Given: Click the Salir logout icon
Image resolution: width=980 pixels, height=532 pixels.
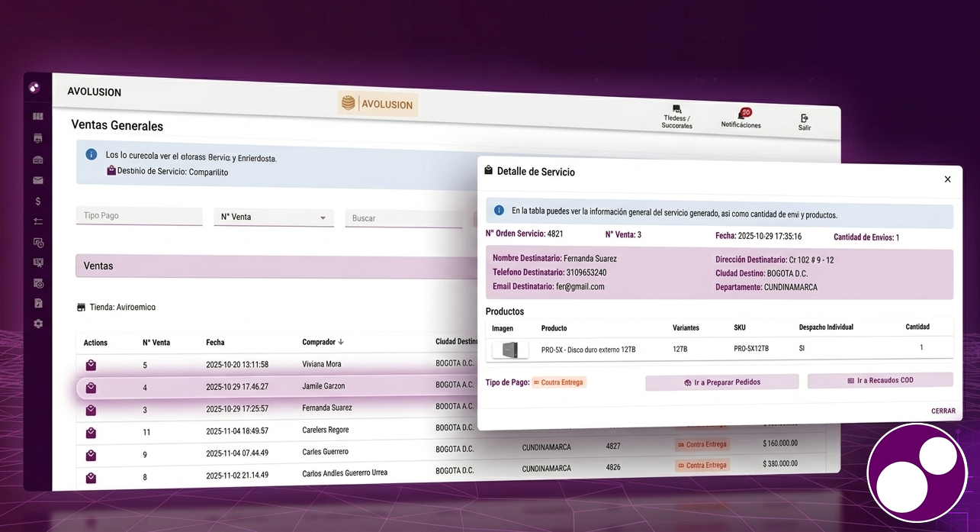Looking at the screenshot, I should tap(805, 118).
